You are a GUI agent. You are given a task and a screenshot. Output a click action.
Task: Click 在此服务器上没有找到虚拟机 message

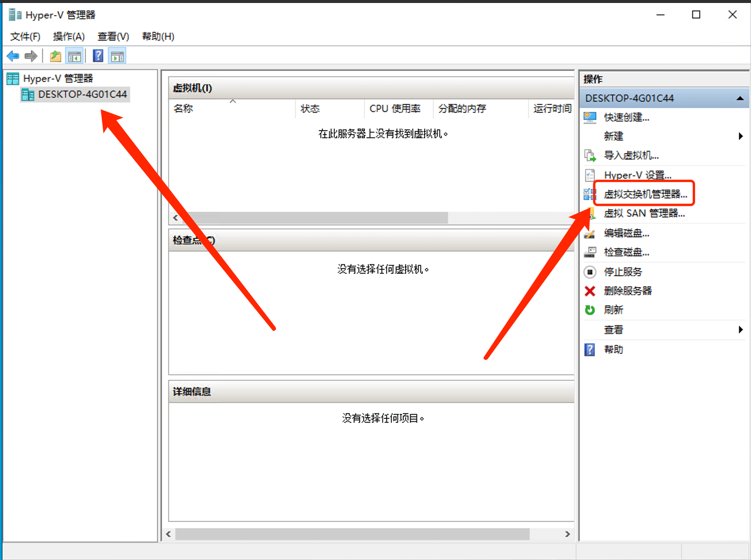click(383, 134)
